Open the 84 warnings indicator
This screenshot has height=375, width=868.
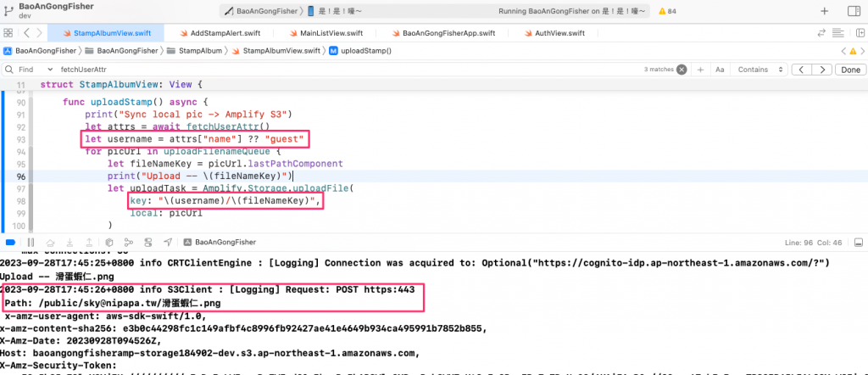click(x=667, y=11)
